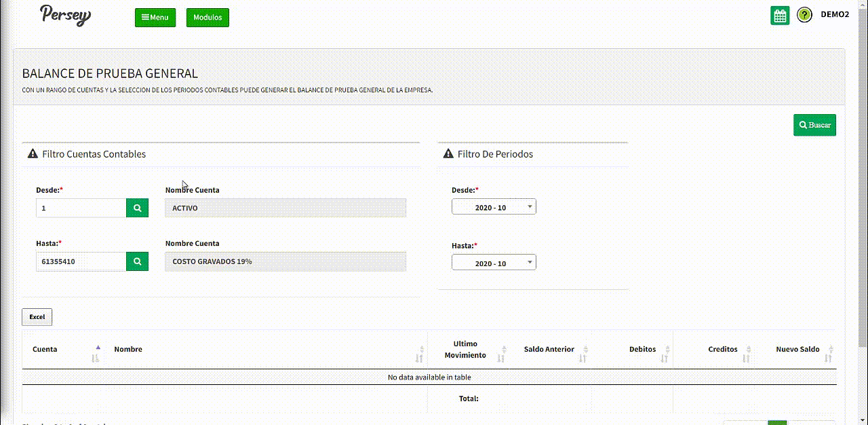Click the Desde account number input
The width and height of the screenshot is (868, 425).
point(81,208)
